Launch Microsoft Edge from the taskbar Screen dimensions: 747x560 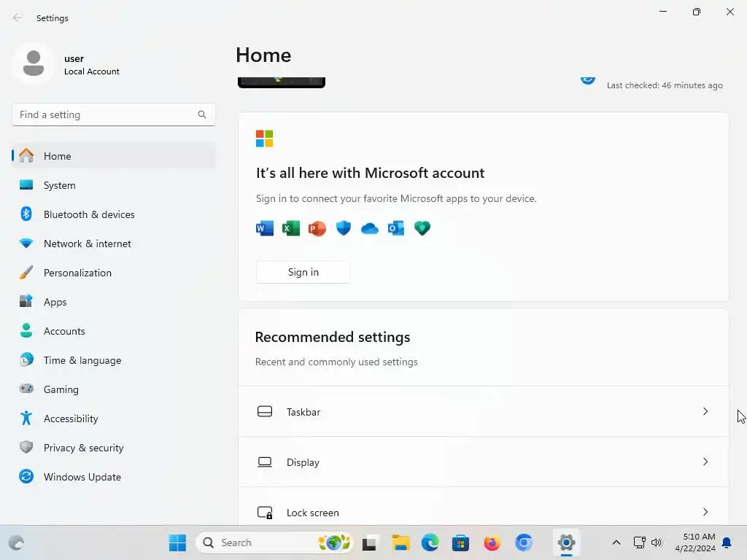430,542
